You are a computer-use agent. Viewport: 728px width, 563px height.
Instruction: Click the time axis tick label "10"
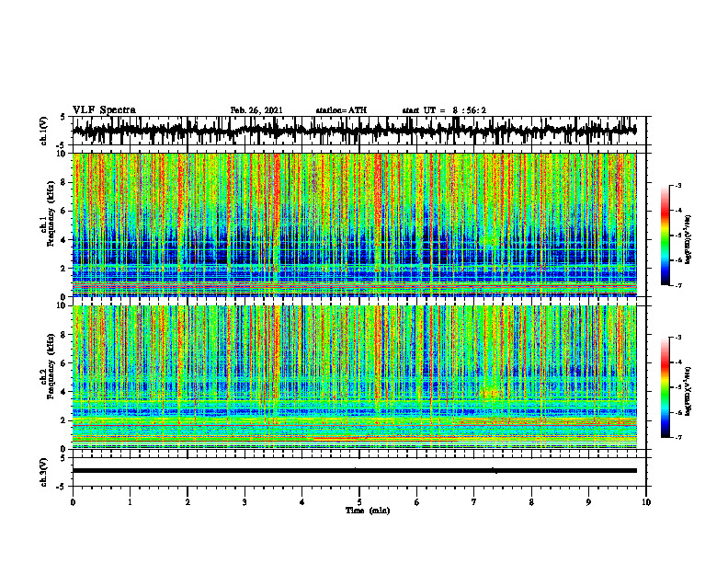[x=646, y=502]
